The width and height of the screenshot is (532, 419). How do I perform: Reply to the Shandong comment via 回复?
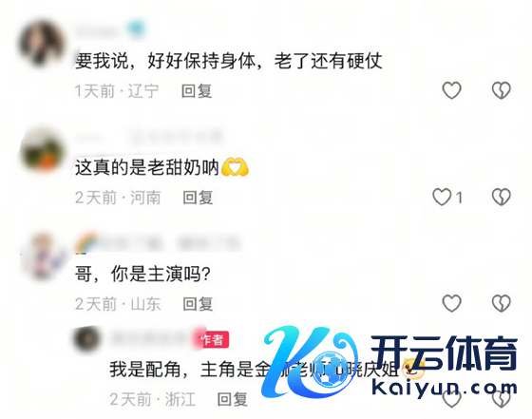198,304
